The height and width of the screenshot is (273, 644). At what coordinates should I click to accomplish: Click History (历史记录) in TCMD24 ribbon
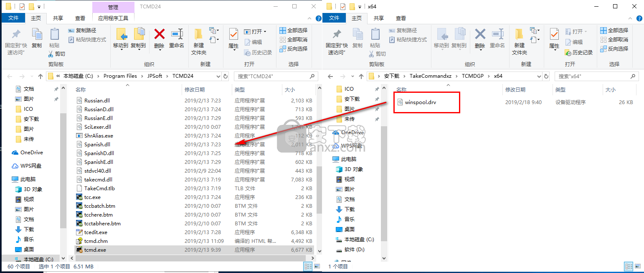pyautogui.click(x=258, y=52)
